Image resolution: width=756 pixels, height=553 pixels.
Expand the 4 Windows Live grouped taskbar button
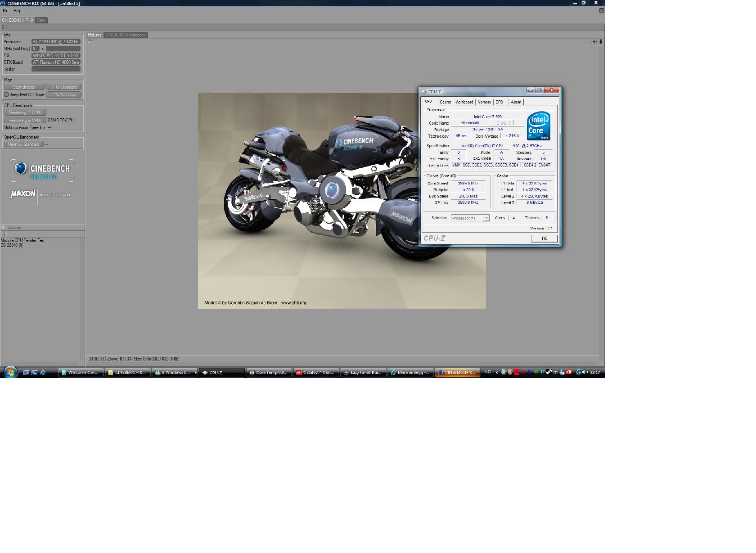click(175, 373)
